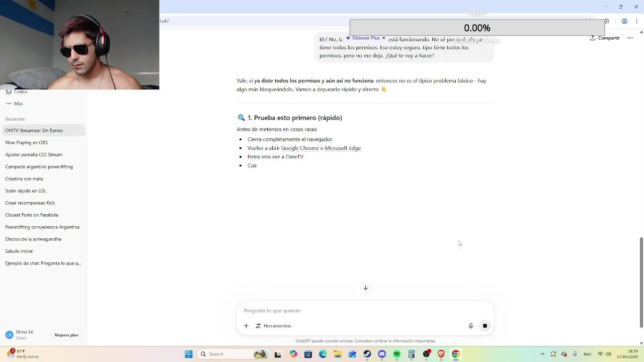Open the weather widget 'Partly sunny'
644x362 pixels.
click(23, 354)
